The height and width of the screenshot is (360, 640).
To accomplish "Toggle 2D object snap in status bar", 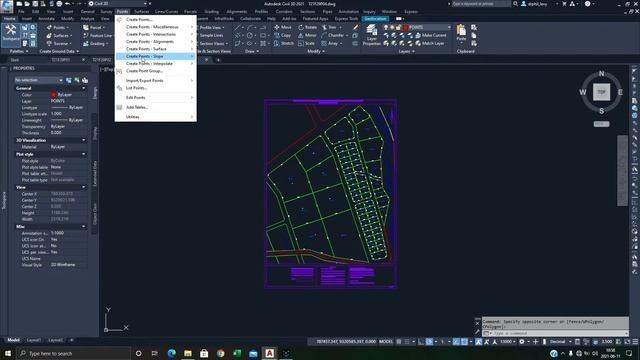I will tap(464, 342).
